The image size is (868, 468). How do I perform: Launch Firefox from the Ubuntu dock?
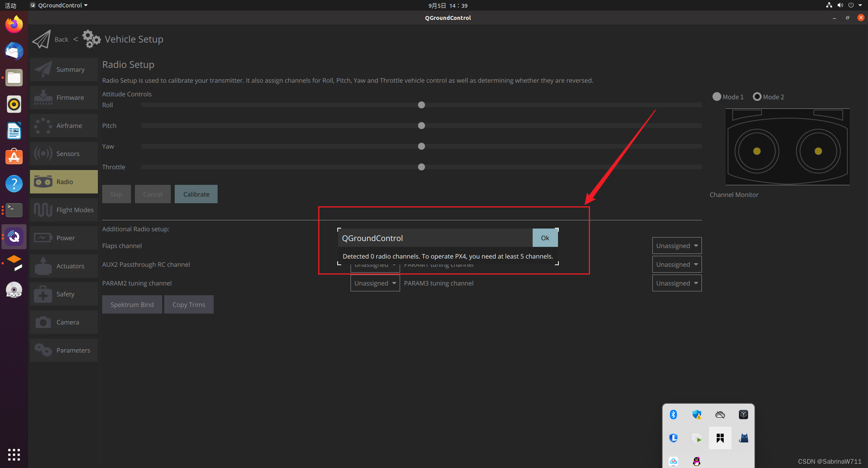pyautogui.click(x=14, y=25)
